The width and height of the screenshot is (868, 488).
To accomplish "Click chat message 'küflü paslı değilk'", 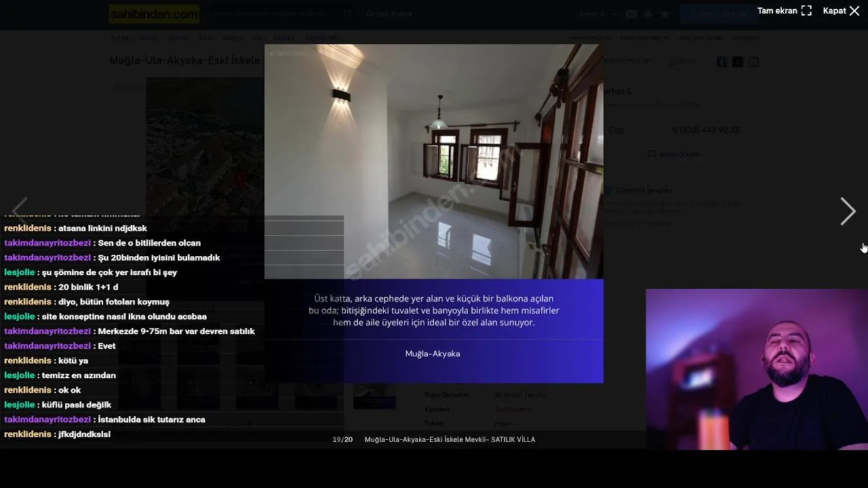I will 77,405.
